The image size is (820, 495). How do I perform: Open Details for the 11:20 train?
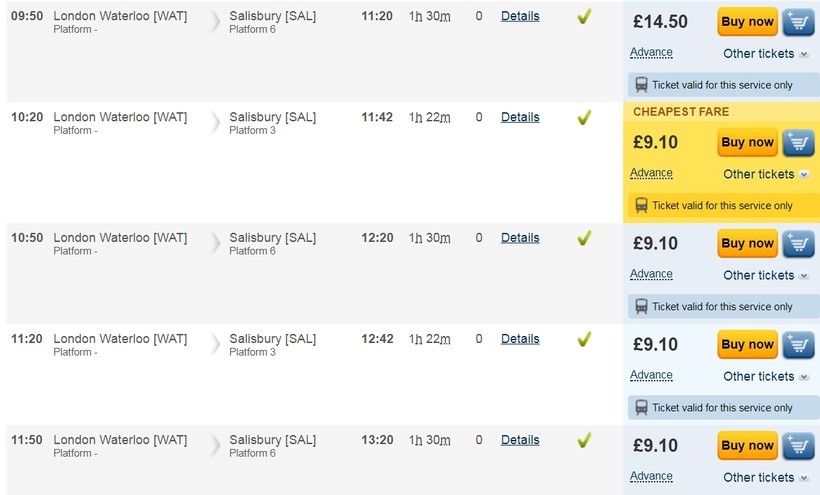pyautogui.click(x=520, y=339)
